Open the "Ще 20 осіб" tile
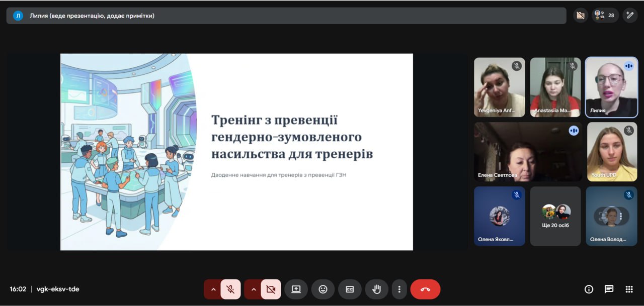Image resolution: width=644 pixels, height=306 pixels. coord(555,216)
